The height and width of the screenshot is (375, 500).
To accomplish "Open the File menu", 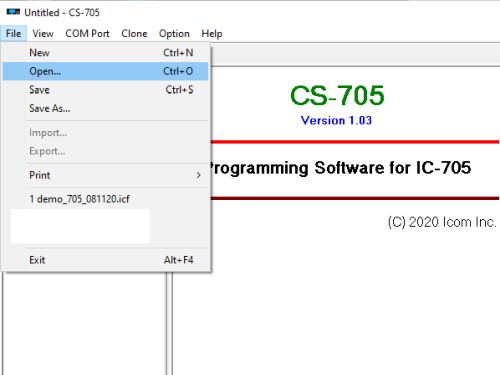I will click(x=13, y=34).
